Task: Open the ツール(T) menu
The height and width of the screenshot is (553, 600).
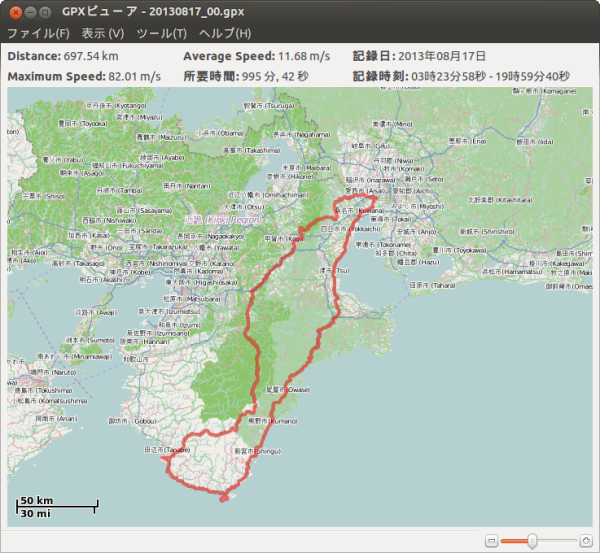Action: tap(161, 33)
